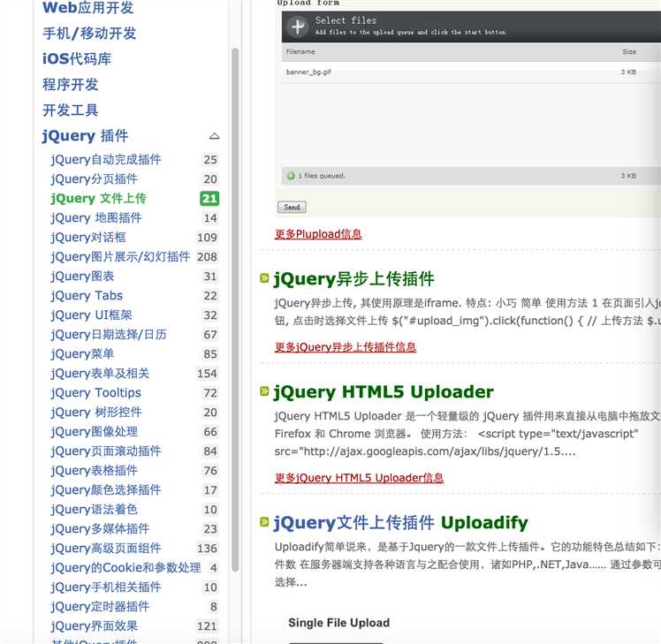Open the 开发工具 category
The image size is (661, 644).
(x=71, y=110)
